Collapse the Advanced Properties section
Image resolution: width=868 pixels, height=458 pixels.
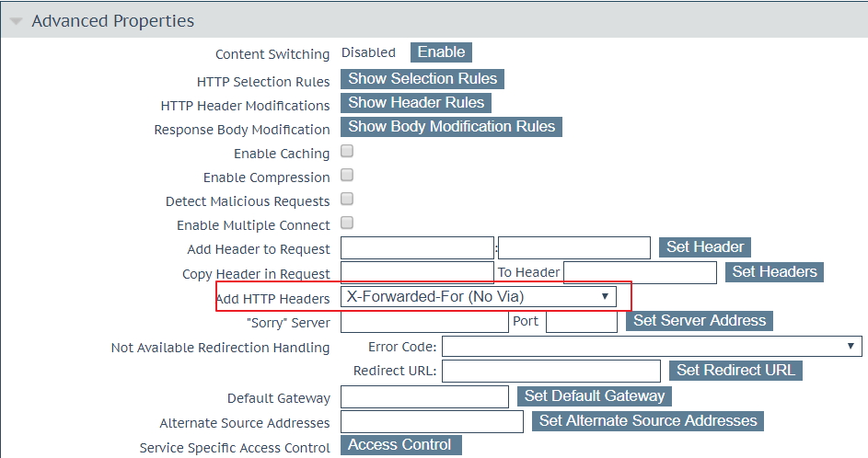[16, 21]
